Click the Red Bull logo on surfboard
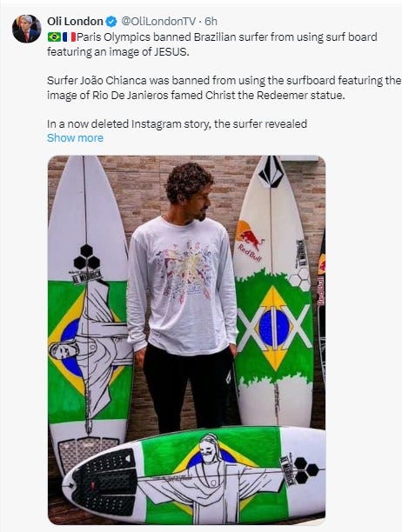This screenshot has height=532, width=402. (250, 241)
